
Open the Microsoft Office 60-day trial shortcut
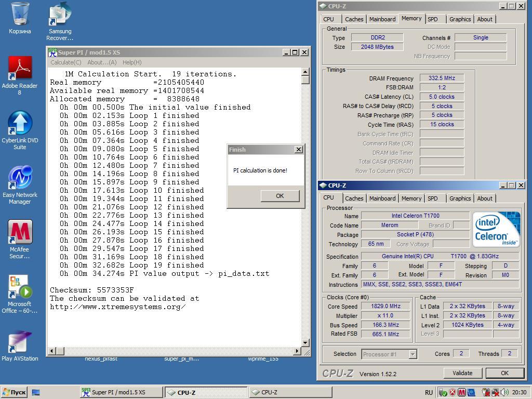point(20,294)
